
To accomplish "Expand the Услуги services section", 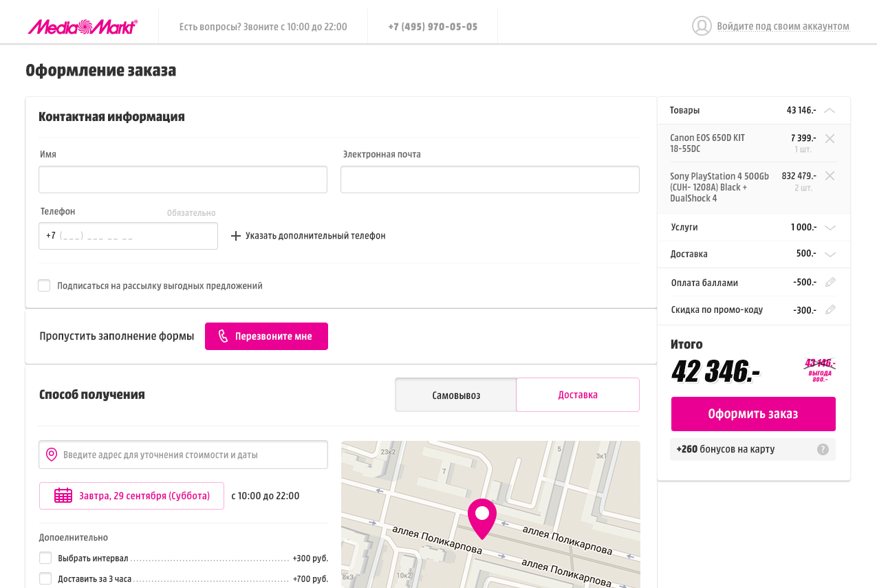I will (x=830, y=228).
